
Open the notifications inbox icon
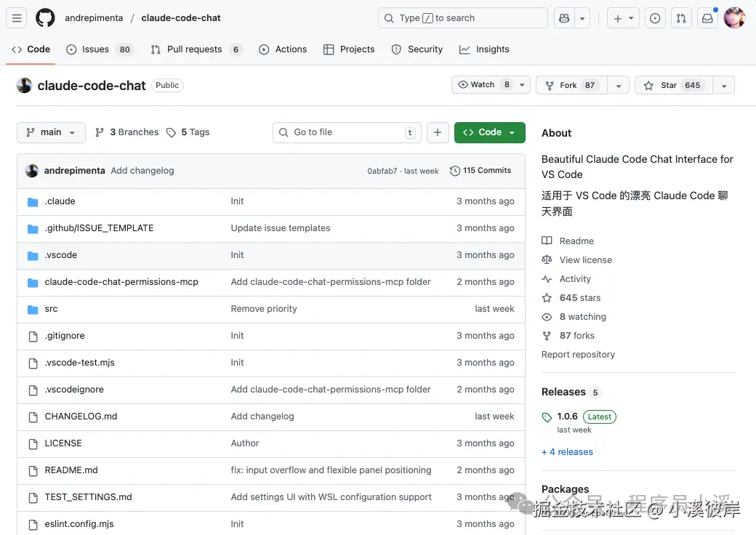[x=707, y=18]
